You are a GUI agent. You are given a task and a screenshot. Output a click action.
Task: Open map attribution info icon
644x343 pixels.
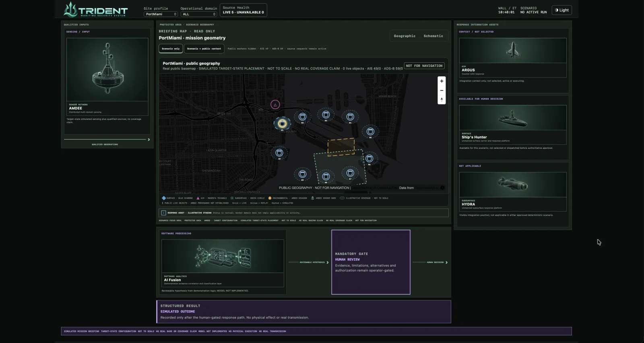click(442, 188)
